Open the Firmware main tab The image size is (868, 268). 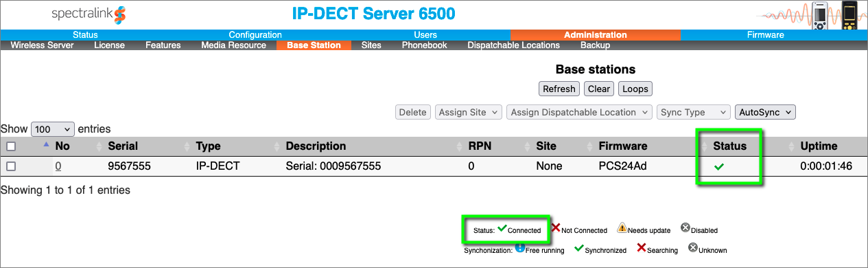[765, 35]
